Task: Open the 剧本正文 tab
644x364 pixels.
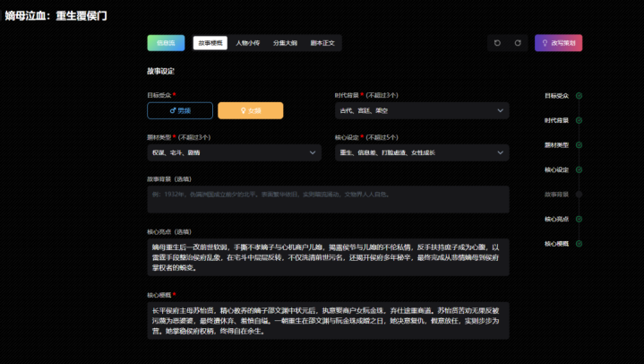Action: point(322,43)
